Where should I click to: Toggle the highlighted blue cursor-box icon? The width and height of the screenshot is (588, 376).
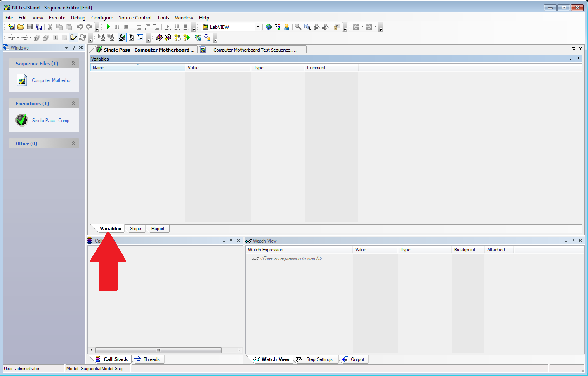tap(140, 38)
